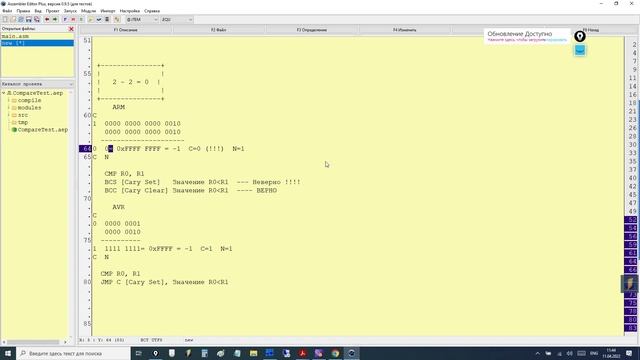Expand the src folder in project tree

click(9, 115)
